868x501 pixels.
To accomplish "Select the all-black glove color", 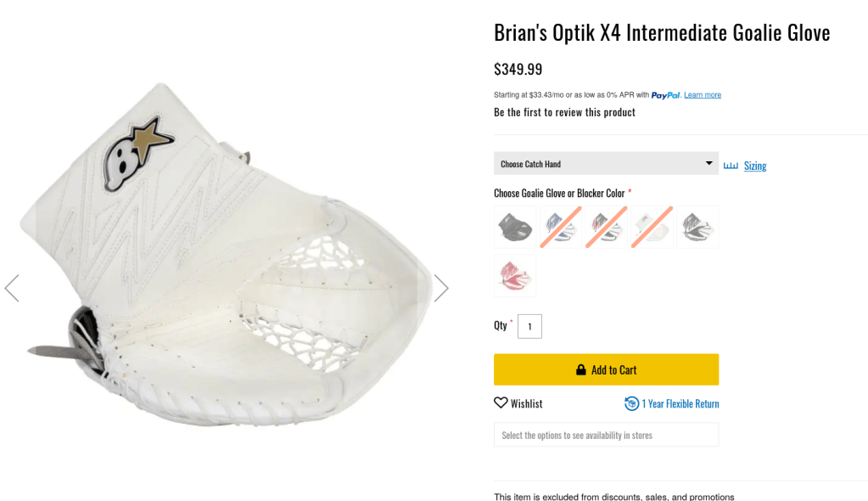I will 515,227.
